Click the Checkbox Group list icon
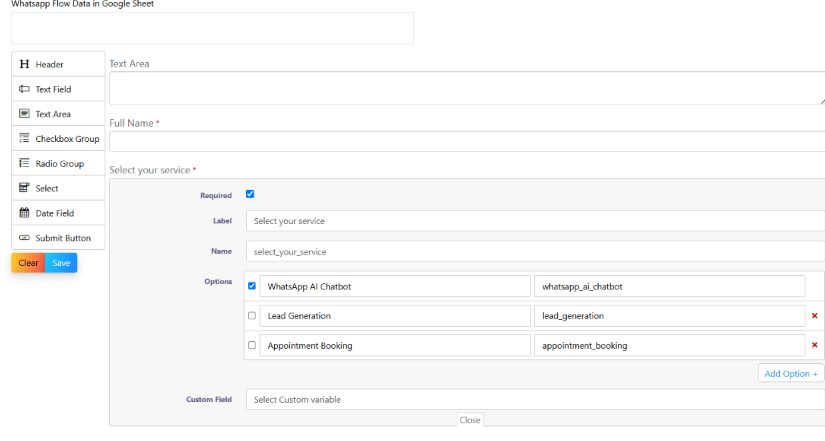Screen dimensions: 825x441 point(24,138)
